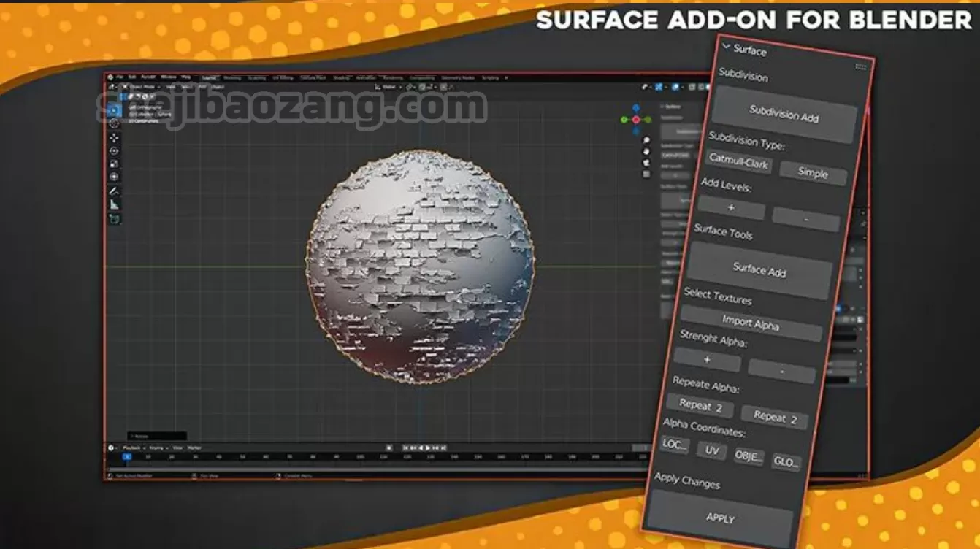Open the Edit menu in the top bar
980x549 pixels.
[132, 77]
